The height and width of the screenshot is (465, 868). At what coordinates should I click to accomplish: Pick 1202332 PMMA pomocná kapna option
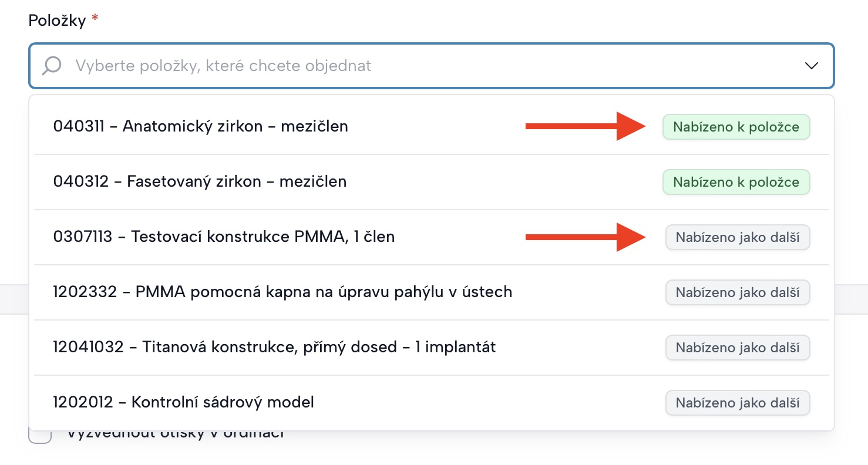(282, 292)
